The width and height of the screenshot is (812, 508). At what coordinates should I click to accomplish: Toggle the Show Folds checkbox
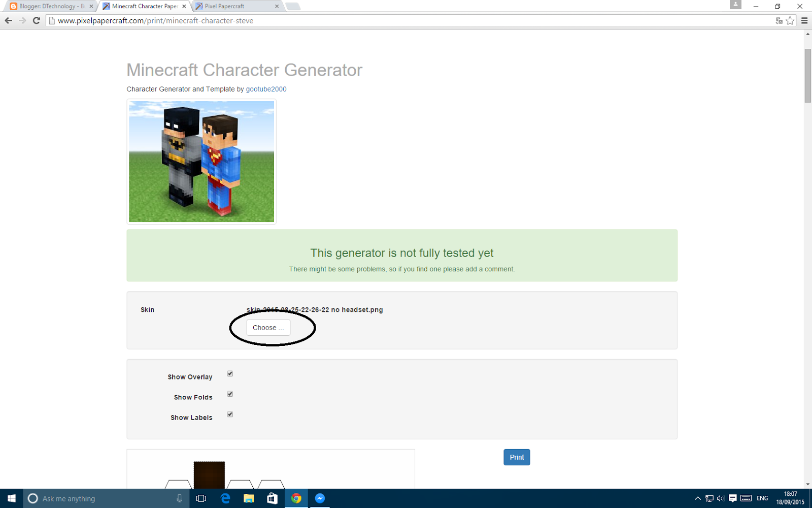coord(230,394)
